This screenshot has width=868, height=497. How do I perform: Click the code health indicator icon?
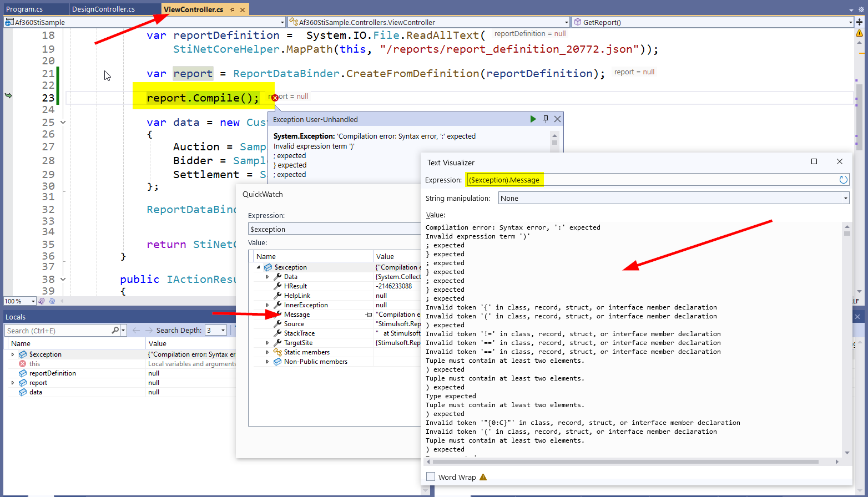pyautogui.click(x=43, y=301)
